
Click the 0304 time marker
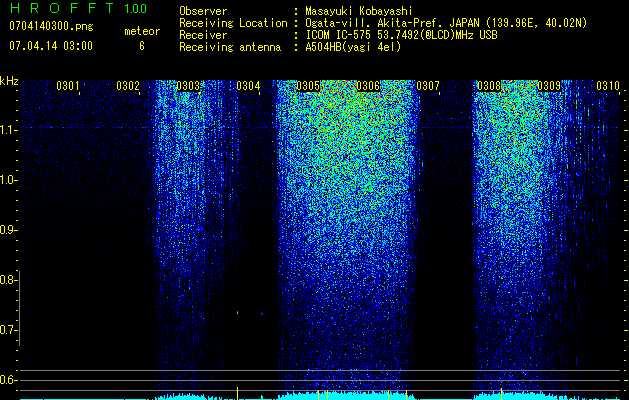click(248, 86)
